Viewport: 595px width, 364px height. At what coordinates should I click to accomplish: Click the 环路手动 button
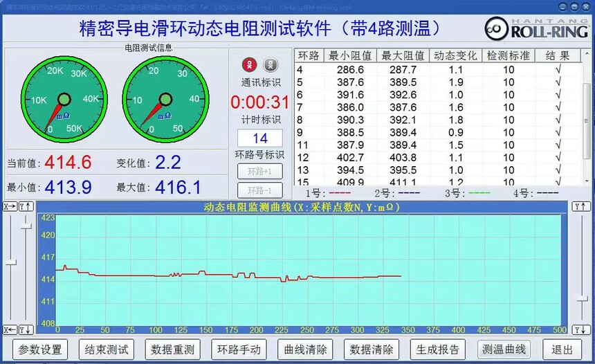click(x=239, y=349)
